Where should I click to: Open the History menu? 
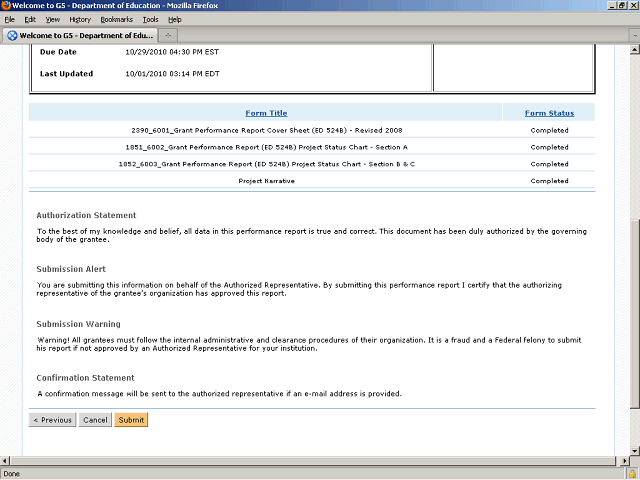[x=80, y=20]
